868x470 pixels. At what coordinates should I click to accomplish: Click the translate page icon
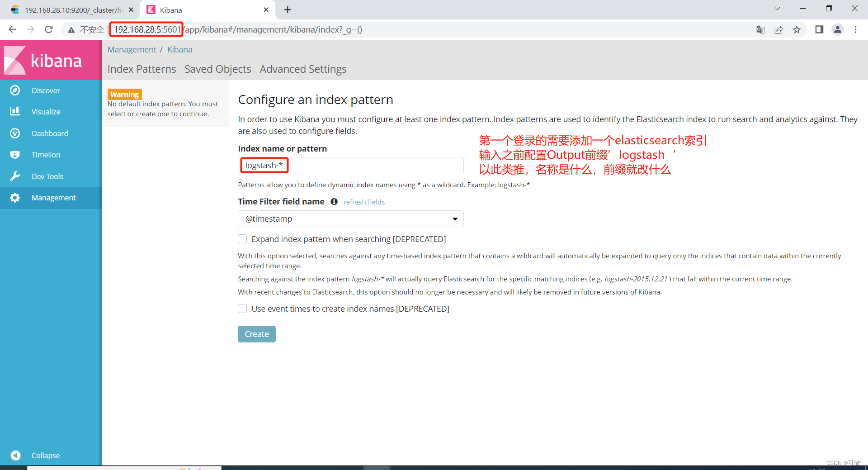tap(760, 30)
